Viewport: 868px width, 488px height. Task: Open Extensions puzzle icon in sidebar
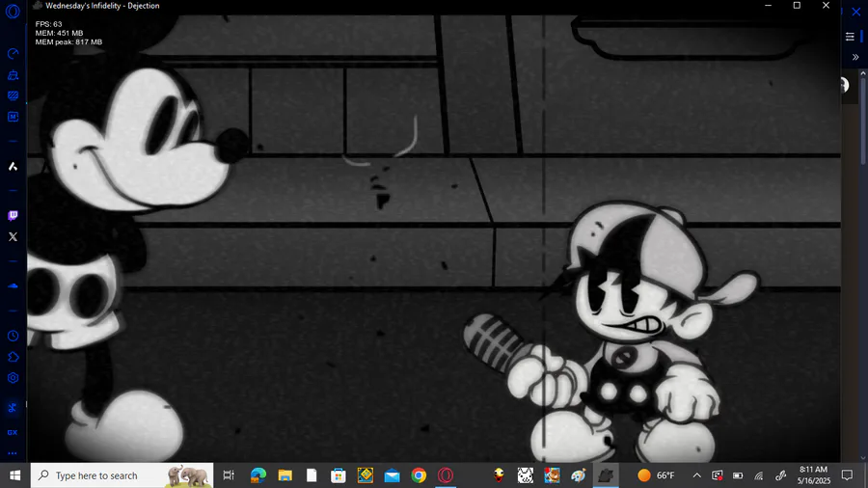tap(13, 357)
